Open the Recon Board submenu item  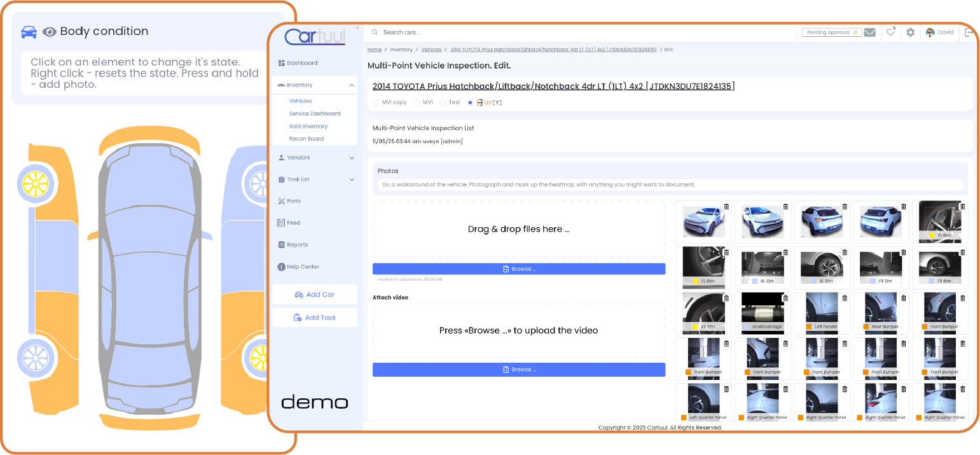307,139
